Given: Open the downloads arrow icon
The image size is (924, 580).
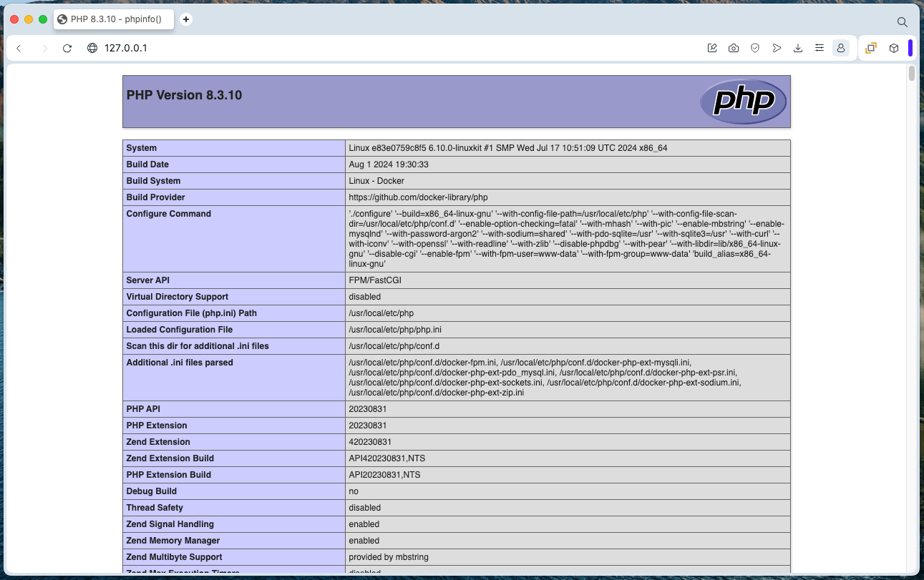Looking at the screenshot, I should tap(798, 48).
